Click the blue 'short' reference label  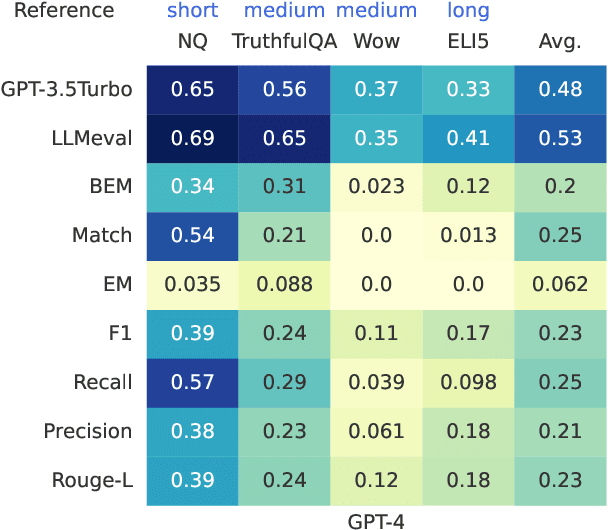point(194,12)
